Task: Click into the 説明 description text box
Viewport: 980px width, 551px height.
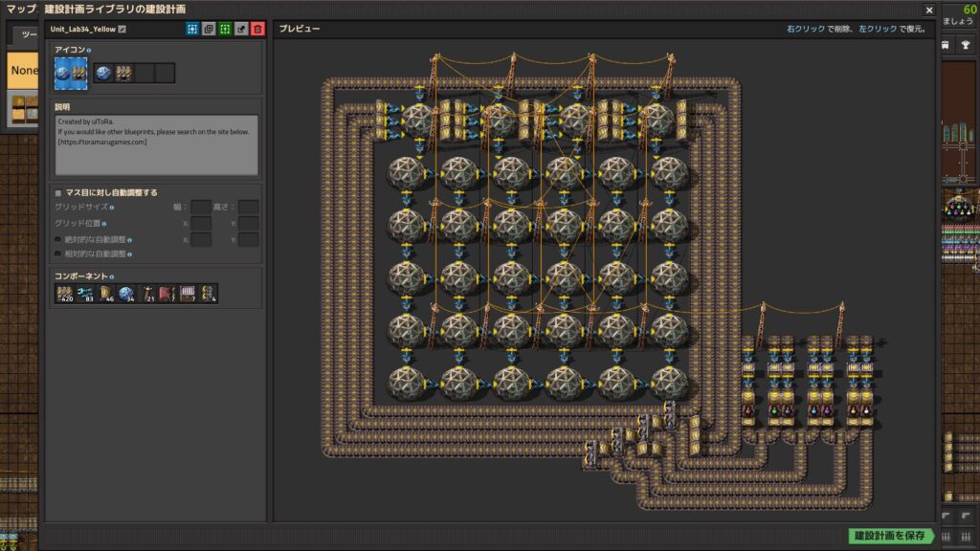Action: [x=156, y=145]
